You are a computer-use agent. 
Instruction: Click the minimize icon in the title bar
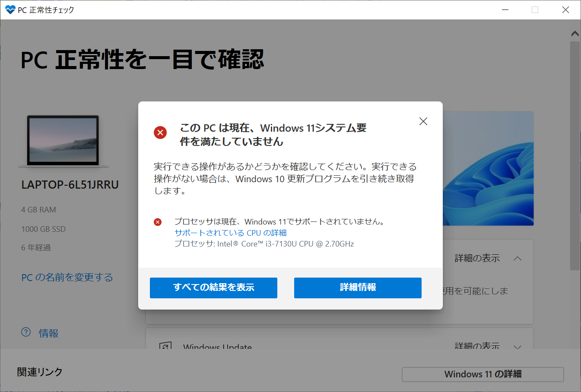coord(505,9)
